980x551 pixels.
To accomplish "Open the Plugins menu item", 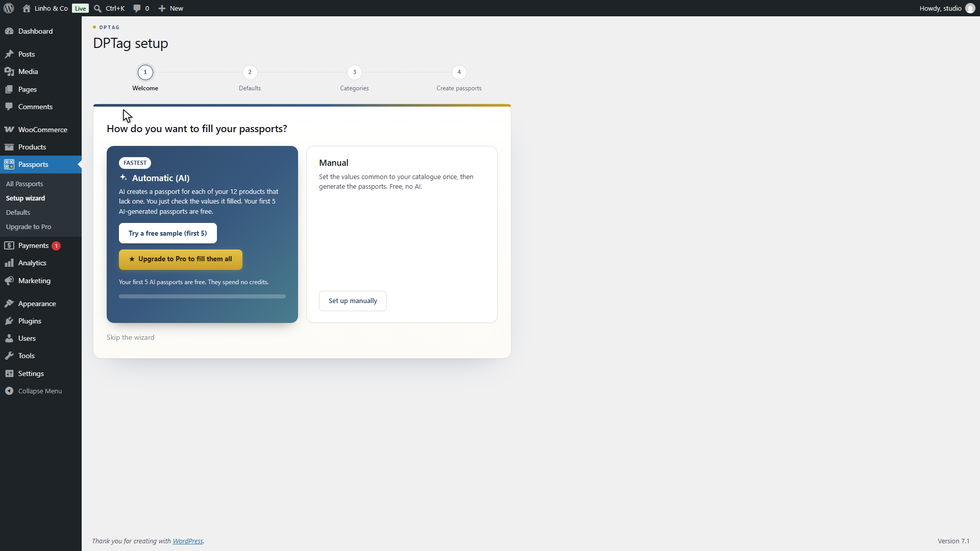I will pos(41,321).
